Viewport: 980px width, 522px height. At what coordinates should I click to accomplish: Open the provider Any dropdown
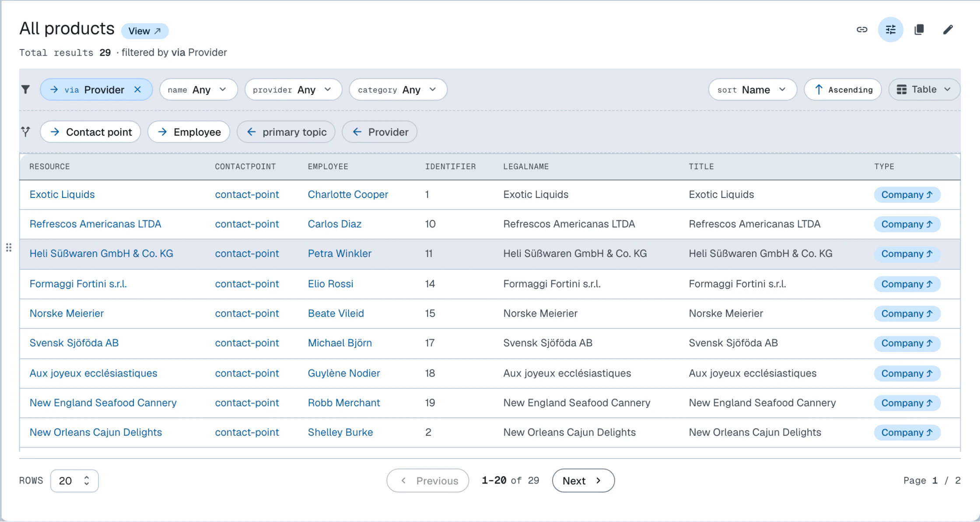[x=293, y=89]
